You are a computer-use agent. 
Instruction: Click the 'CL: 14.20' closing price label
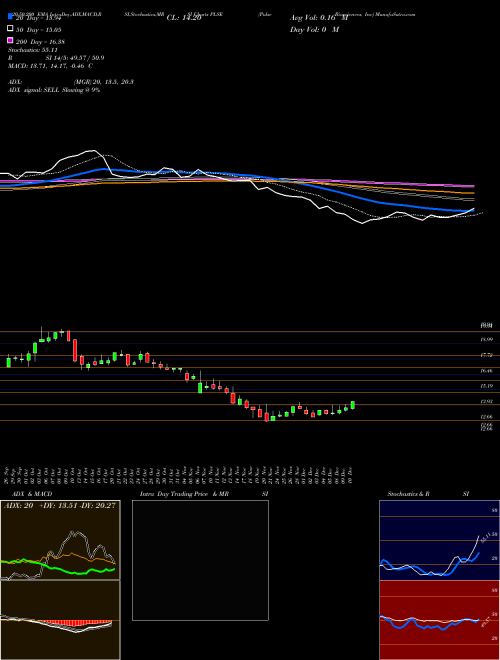pos(184,18)
